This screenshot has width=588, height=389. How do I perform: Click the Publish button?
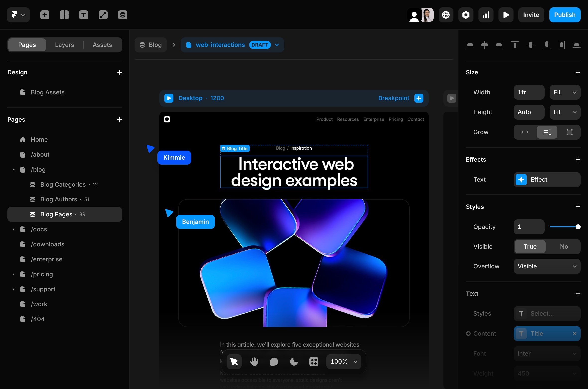tap(564, 15)
